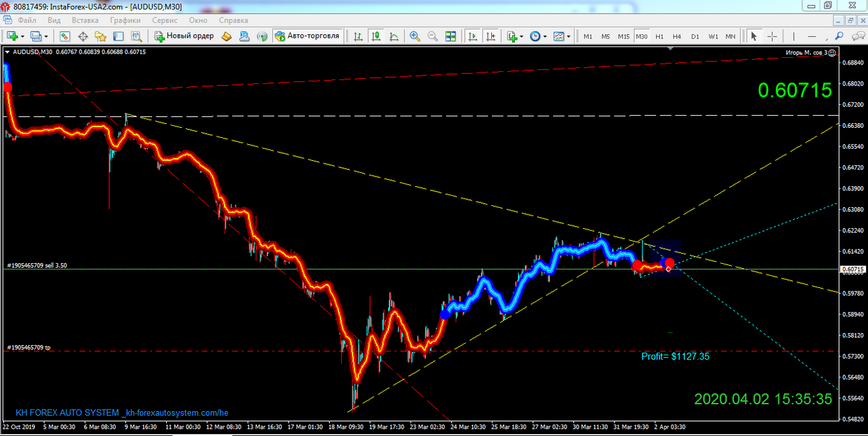Screen dimensions: 868x436
Task: Click the chart shift triangle marker
Action: tap(670, 48)
